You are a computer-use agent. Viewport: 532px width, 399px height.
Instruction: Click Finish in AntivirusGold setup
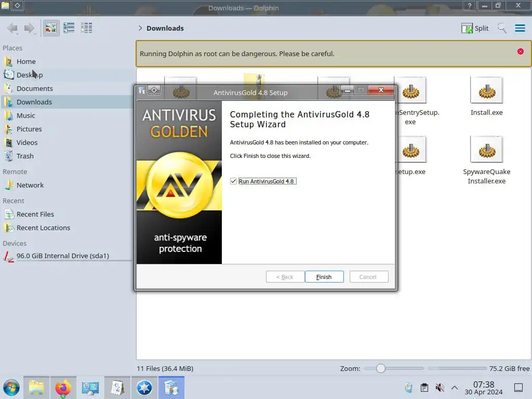coord(324,277)
